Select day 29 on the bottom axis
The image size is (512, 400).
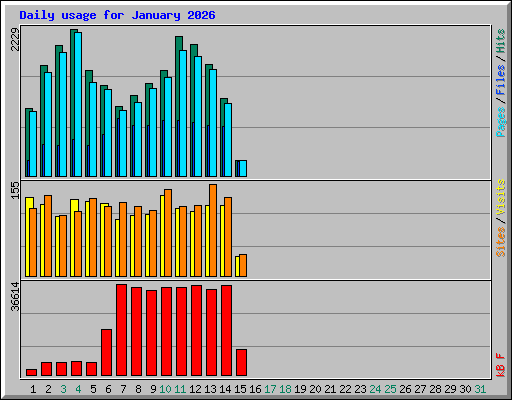(x=450, y=389)
